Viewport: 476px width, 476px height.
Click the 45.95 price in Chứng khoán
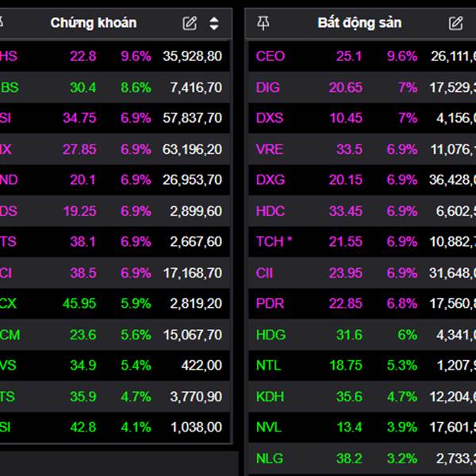[80, 303]
